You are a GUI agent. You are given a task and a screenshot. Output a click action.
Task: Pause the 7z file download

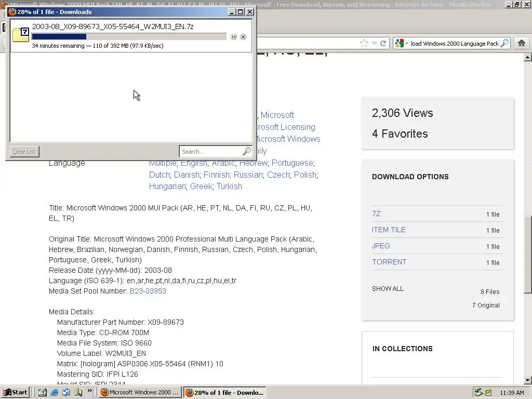pyautogui.click(x=233, y=37)
